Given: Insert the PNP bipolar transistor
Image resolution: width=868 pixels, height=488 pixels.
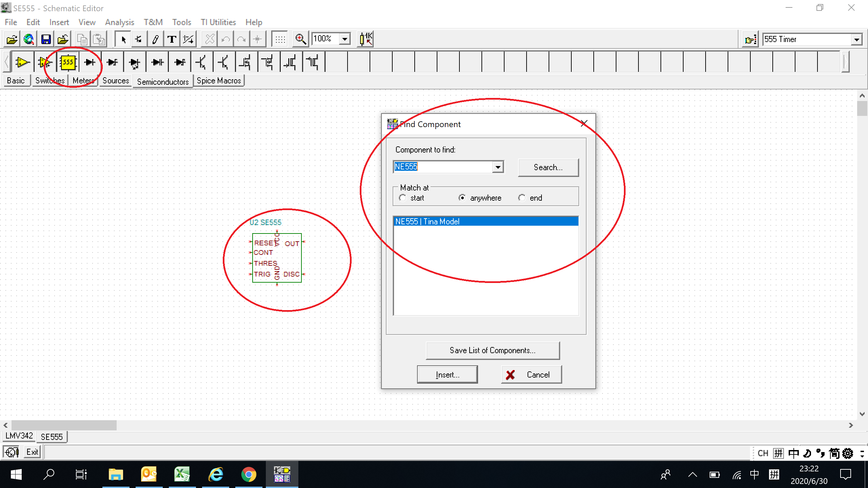Looking at the screenshot, I should (x=224, y=62).
